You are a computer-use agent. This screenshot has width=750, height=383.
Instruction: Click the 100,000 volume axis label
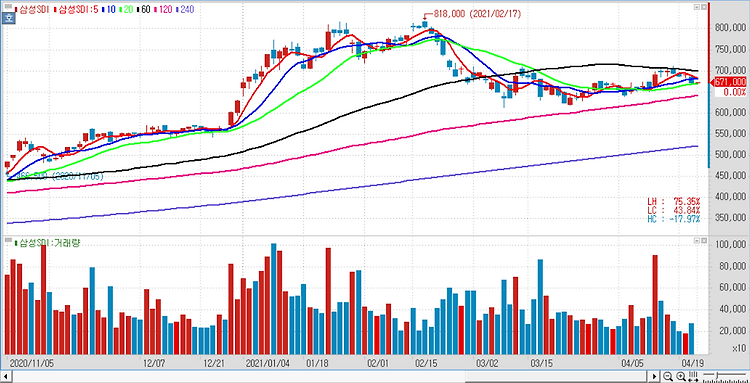(730, 244)
